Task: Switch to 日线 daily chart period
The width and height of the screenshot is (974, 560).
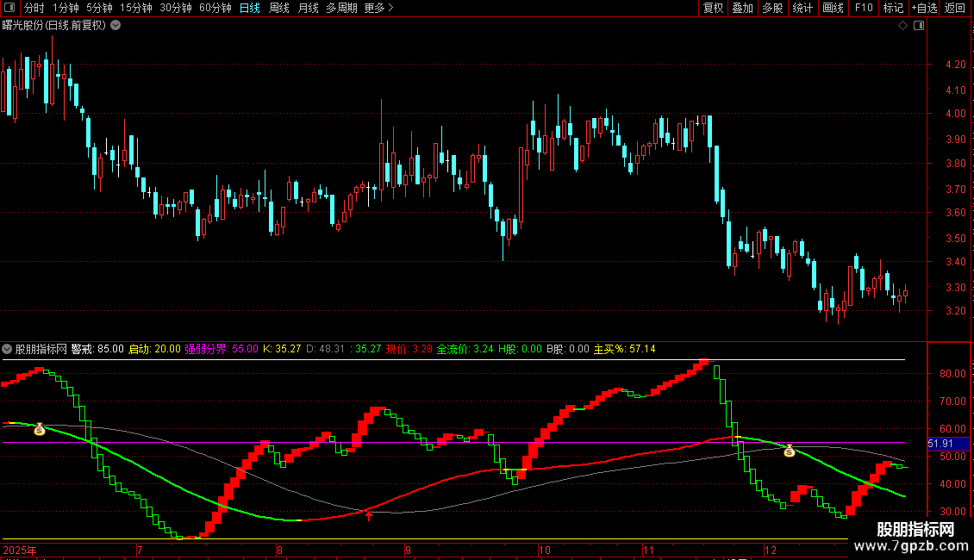Action: click(249, 8)
